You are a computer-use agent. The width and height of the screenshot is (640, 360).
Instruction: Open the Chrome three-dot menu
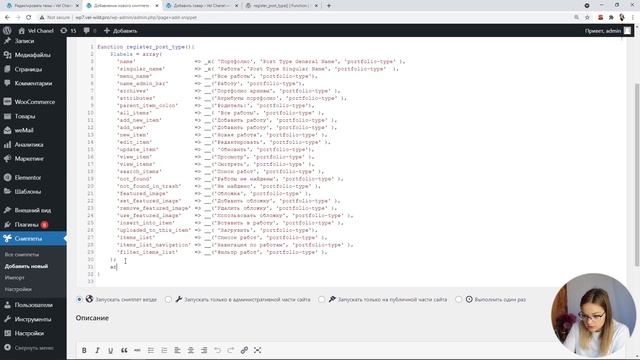pos(633,18)
